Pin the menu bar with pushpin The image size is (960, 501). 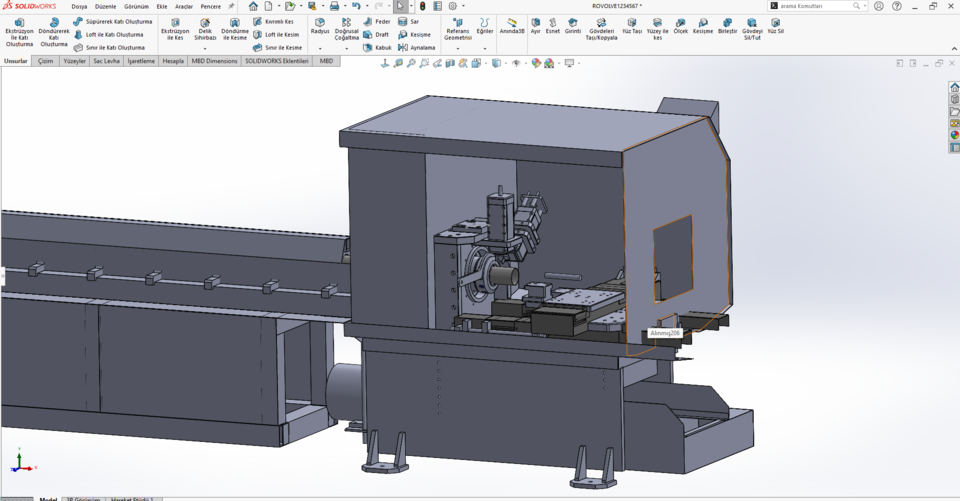click(231, 6)
